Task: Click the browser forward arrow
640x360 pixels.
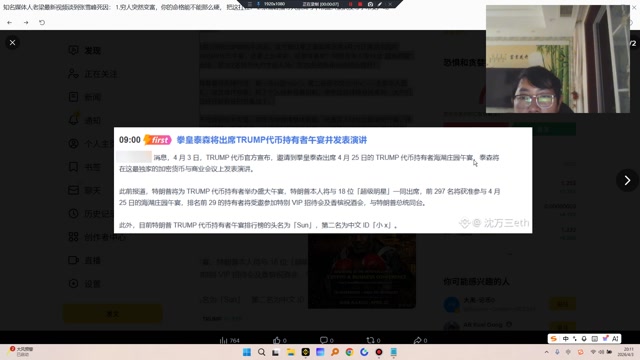Action: 26,22
